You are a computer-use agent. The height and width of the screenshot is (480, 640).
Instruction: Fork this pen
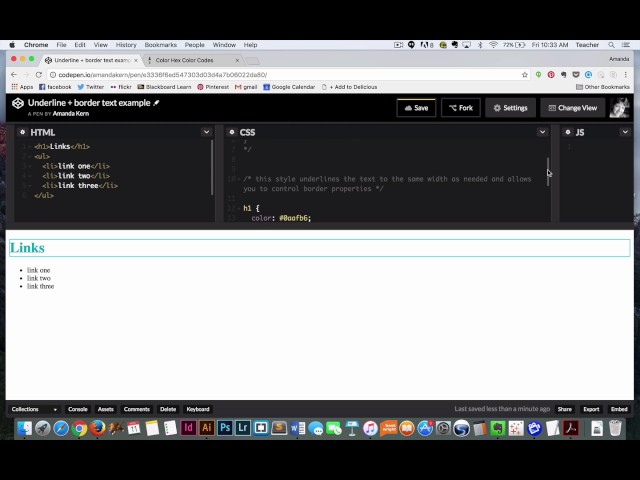point(460,108)
